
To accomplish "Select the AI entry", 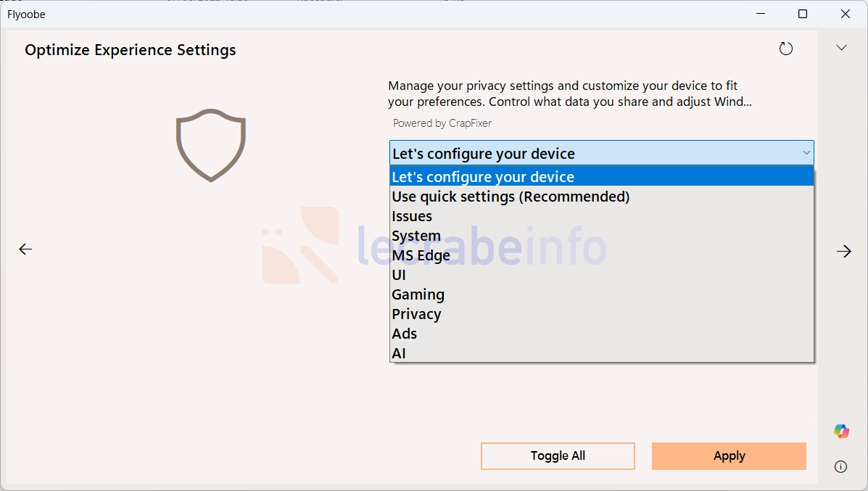I will pos(602,353).
